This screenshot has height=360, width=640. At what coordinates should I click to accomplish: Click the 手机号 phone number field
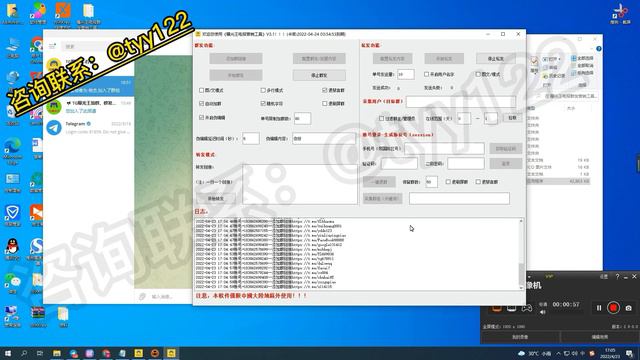click(444, 149)
